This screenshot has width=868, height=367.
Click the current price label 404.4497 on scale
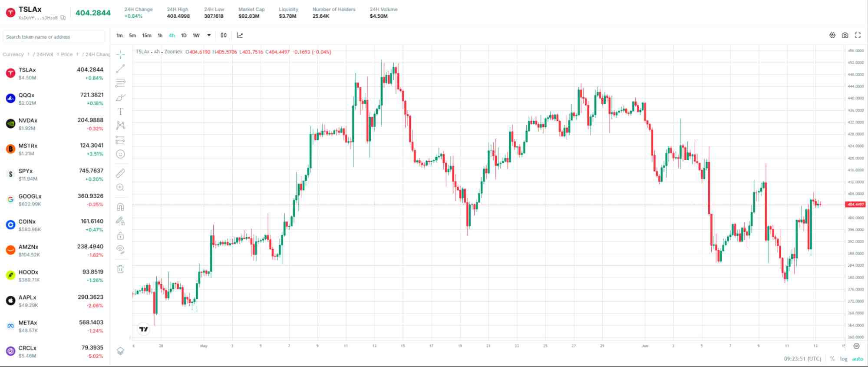[855, 204]
